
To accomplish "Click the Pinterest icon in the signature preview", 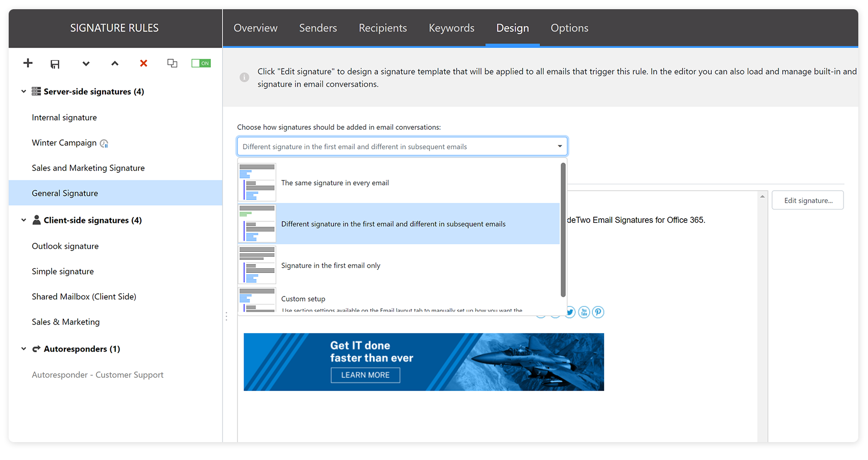I will (x=598, y=312).
